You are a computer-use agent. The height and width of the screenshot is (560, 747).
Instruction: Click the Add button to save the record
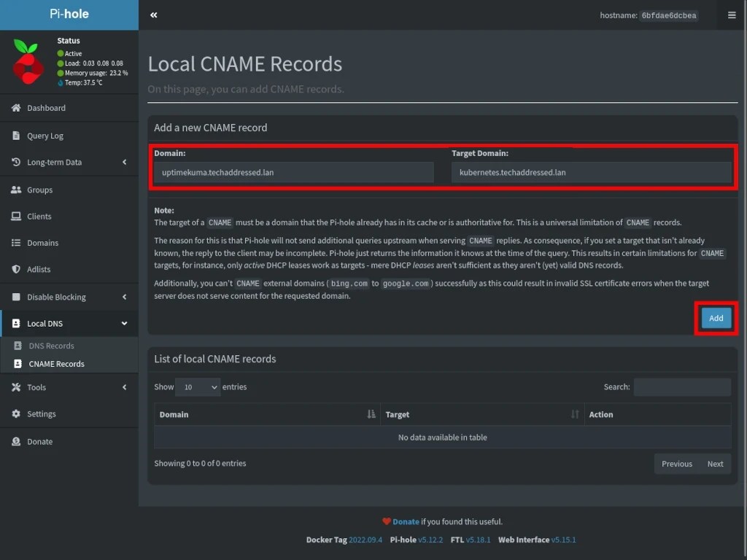pyautogui.click(x=715, y=318)
